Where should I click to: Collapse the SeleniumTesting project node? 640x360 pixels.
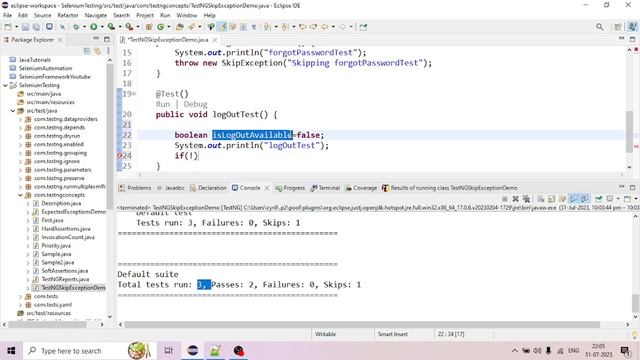pos(5,85)
